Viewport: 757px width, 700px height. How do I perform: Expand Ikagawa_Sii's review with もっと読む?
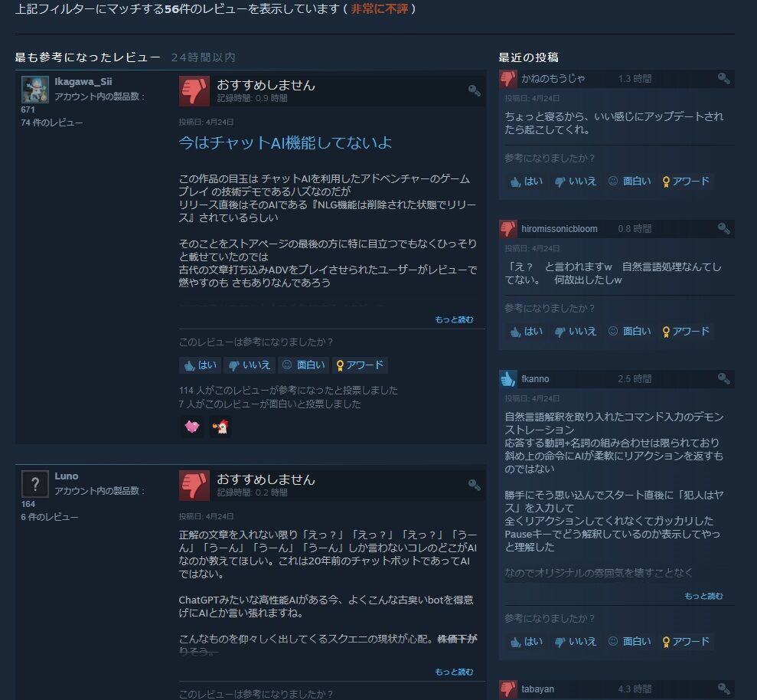(454, 319)
